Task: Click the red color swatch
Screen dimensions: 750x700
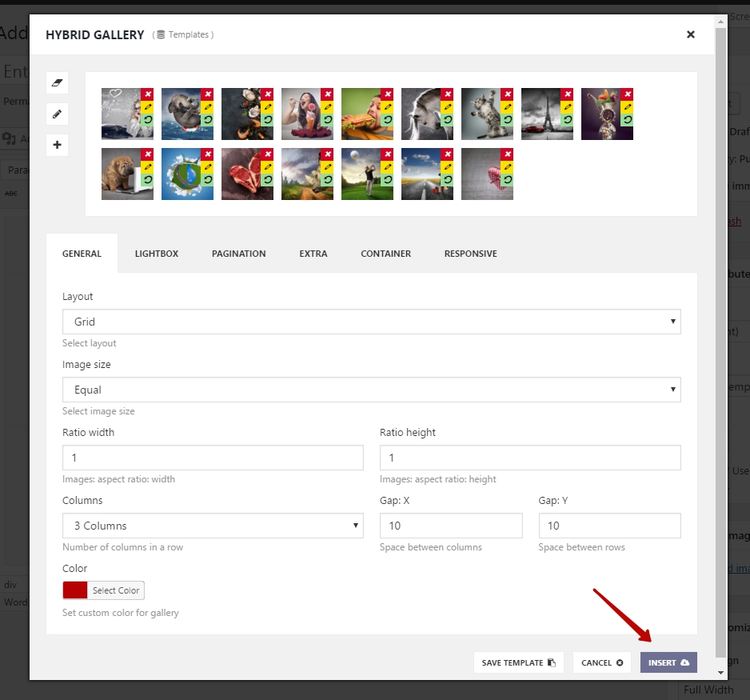Action: pos(75,590)
